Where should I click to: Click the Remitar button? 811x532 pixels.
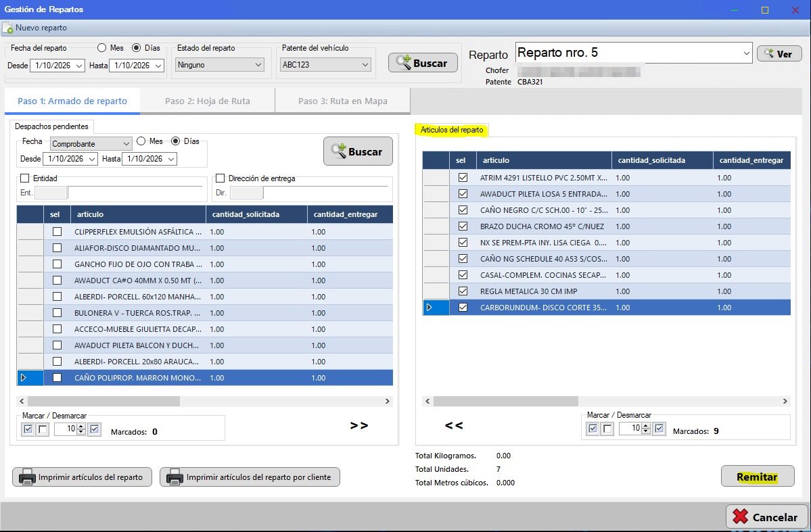coord(757,477)
